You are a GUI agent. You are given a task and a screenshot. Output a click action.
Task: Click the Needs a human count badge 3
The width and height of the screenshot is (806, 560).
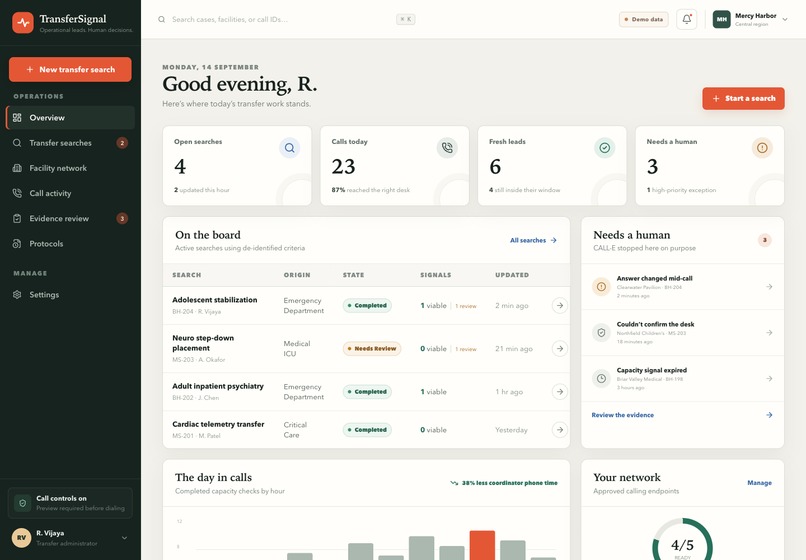point(764,240)
